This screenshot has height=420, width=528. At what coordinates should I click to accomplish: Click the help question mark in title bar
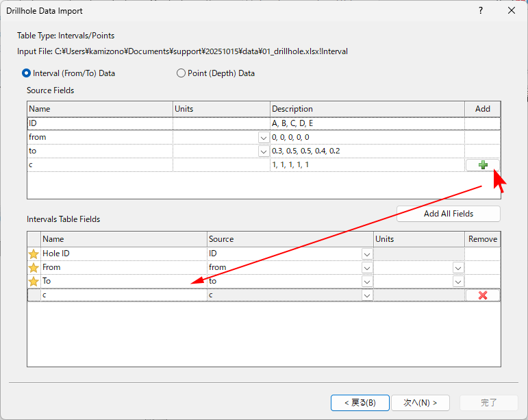pos(481,11)
